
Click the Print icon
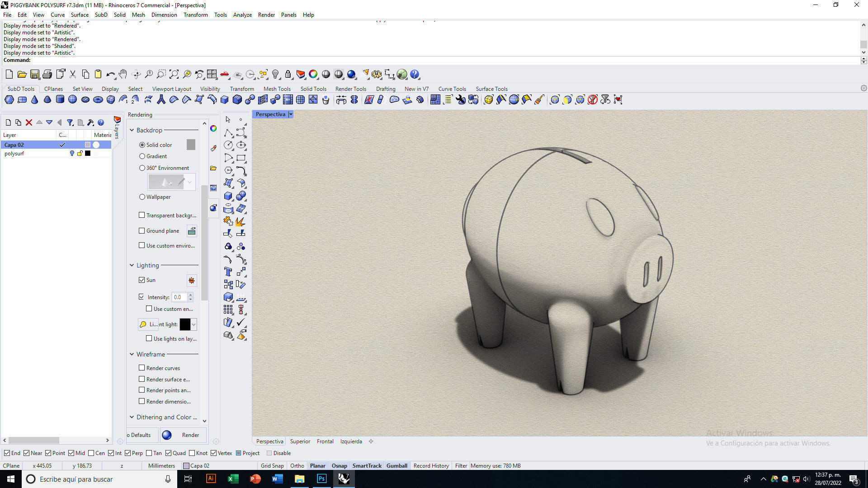(47, 75)
